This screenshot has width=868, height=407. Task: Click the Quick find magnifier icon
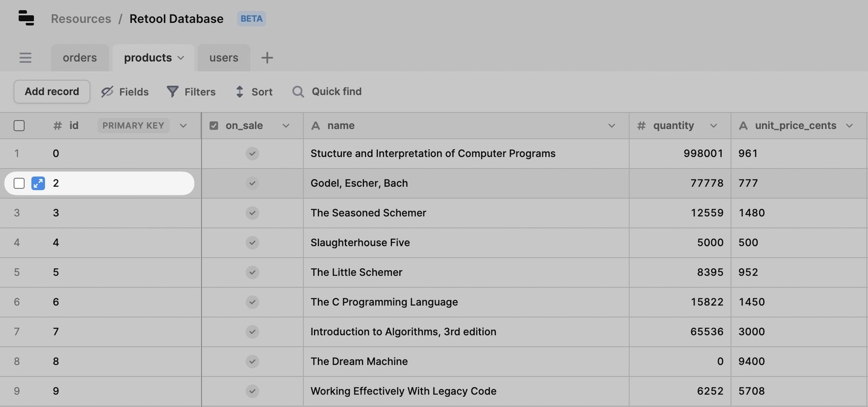(x=298, y=92)
